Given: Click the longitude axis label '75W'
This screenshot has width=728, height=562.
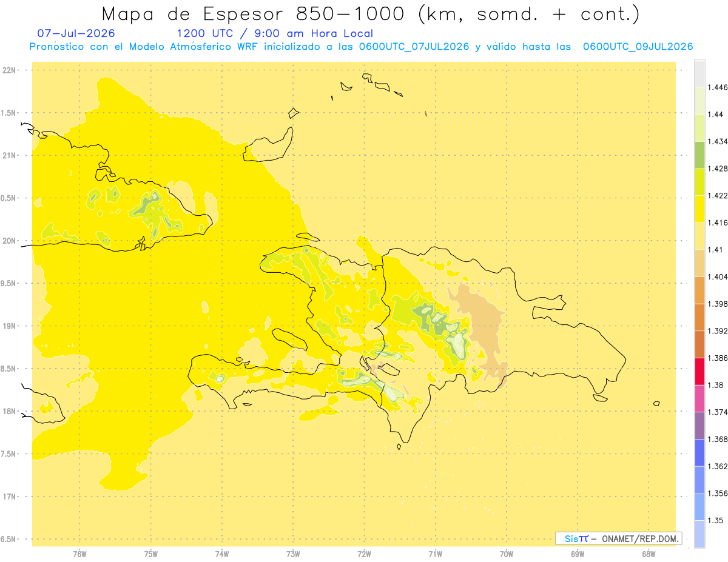Looking at the screenshot, I should 151,554.
